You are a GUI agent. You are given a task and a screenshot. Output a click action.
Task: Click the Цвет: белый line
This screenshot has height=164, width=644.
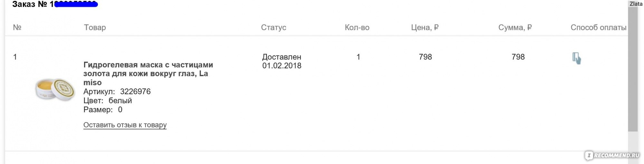click(x=108, y=101)
